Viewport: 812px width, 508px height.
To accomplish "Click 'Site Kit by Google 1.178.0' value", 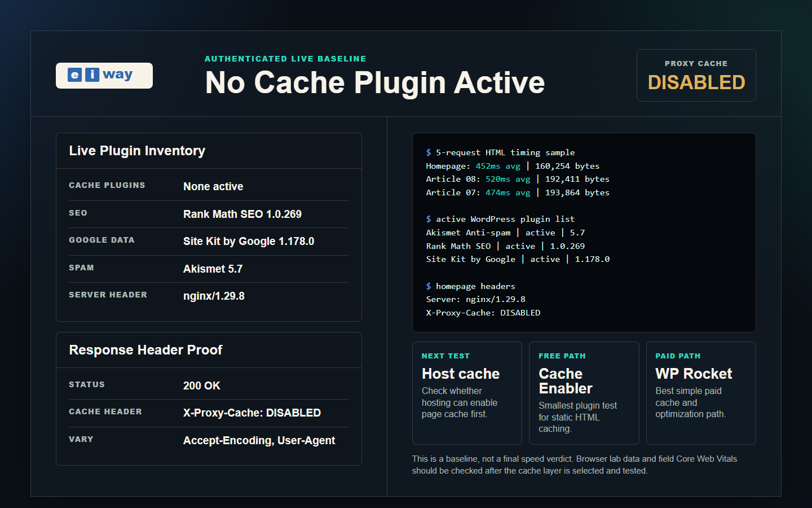I will pyautogui.click(x=249, y=242).
